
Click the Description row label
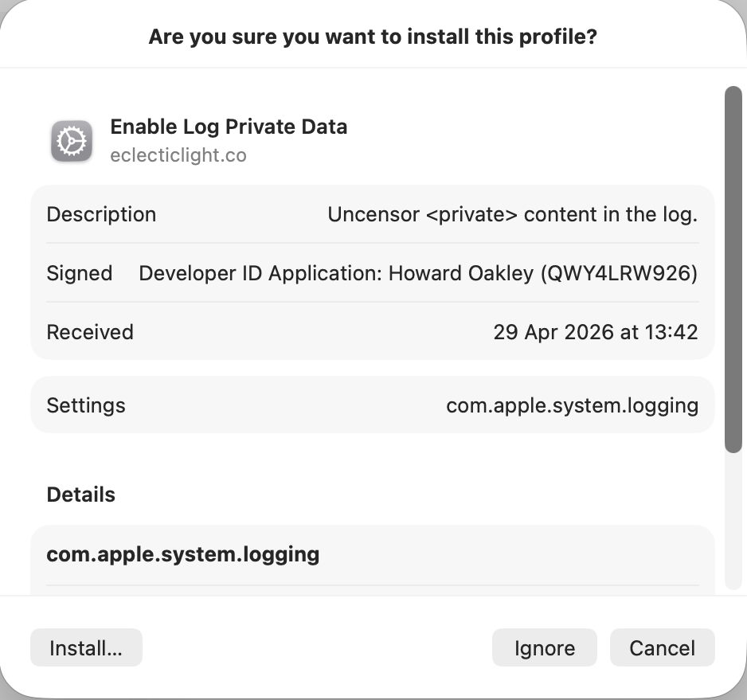click(101, 214)
